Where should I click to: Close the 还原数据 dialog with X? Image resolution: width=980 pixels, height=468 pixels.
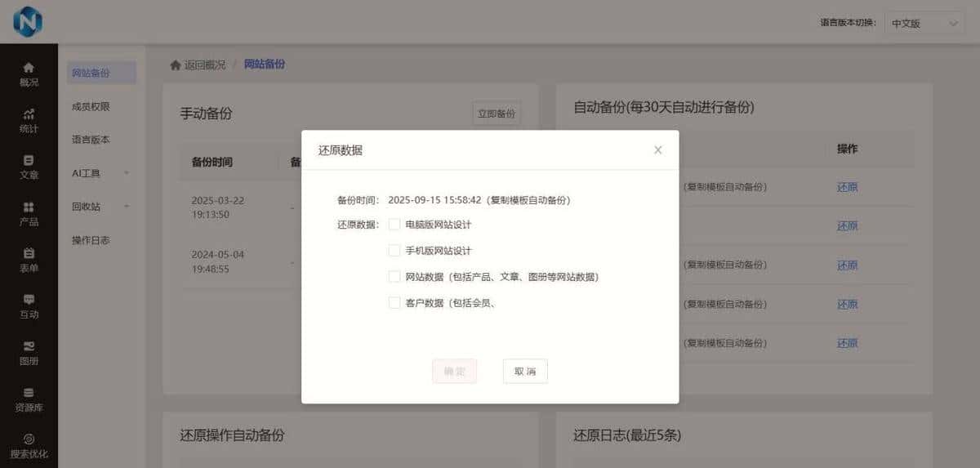click(x=658, y=150)
